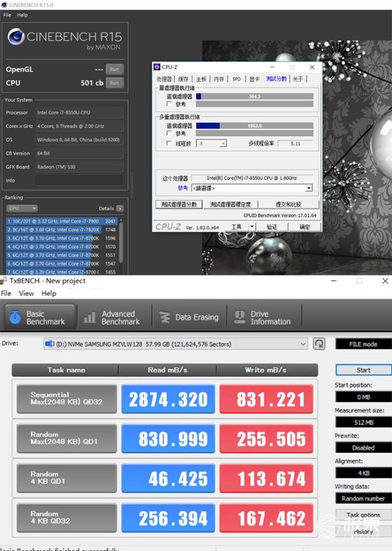Click single-thread score bar 364.3
The width and height of the screenshot is (392, 551).
255,96
